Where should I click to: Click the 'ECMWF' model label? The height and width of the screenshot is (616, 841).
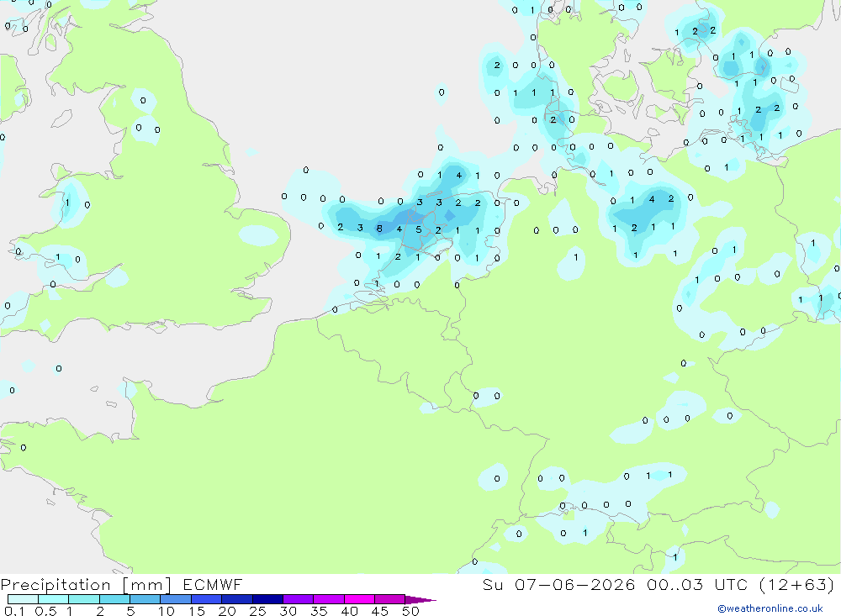pyautogui.click(x=213, y=585)
